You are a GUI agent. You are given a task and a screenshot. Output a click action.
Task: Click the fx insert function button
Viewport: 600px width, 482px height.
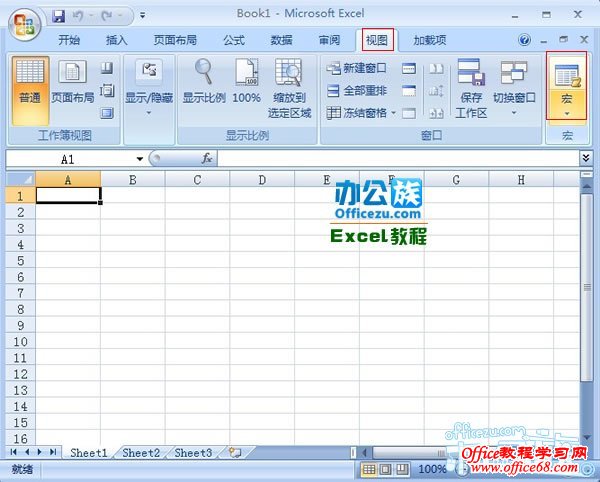(x=207, y=158)
